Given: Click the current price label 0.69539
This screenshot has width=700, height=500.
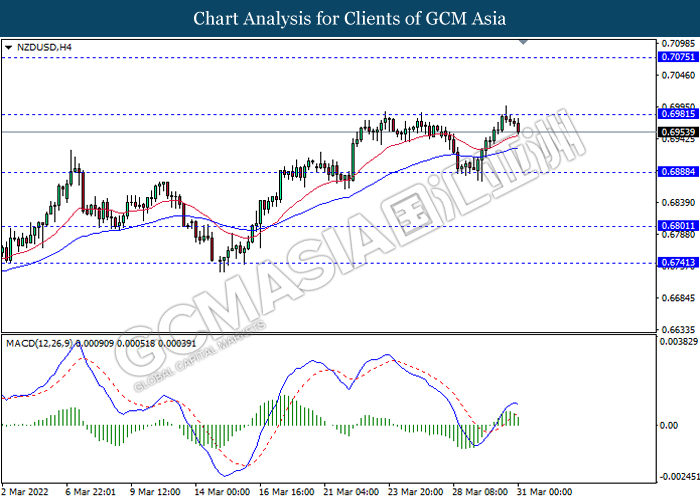Looking at the screenshot, I should (x=678, y=132).
